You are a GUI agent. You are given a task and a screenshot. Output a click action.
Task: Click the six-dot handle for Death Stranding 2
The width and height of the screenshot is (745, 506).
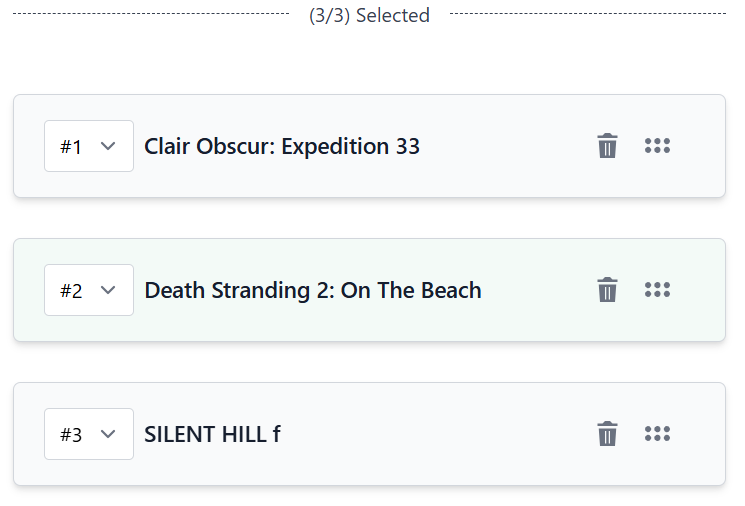[657, 290]
